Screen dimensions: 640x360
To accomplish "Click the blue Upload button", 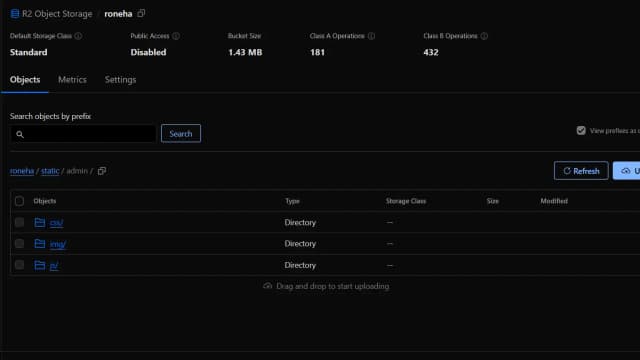I will (627, 171).
